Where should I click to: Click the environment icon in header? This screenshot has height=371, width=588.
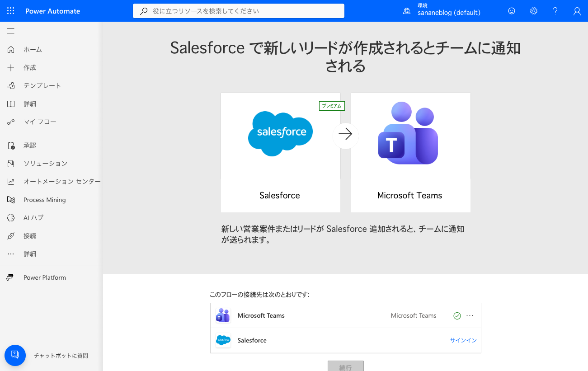407,11
